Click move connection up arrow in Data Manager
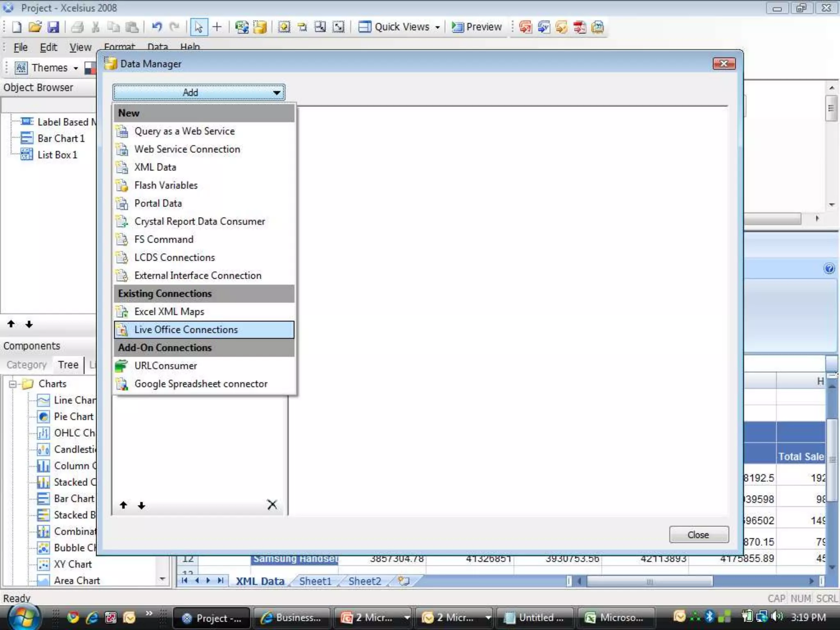The height and width of the screenshot is (630, 840). click(x=123, y=505)
